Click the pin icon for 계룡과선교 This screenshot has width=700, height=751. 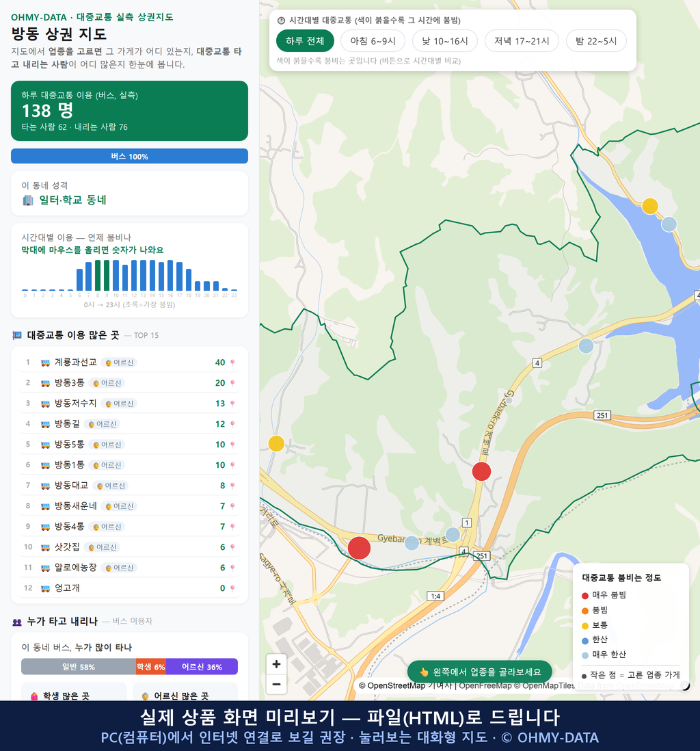(232, 363)
